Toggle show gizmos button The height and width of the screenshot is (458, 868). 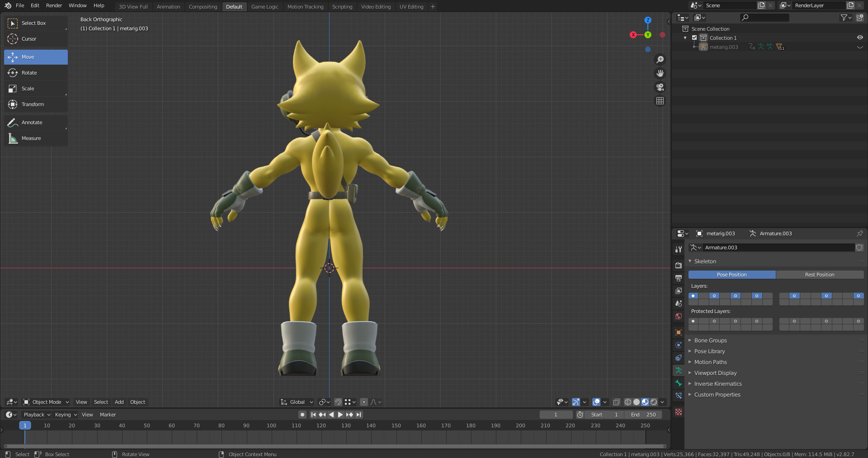coord(576,402)
